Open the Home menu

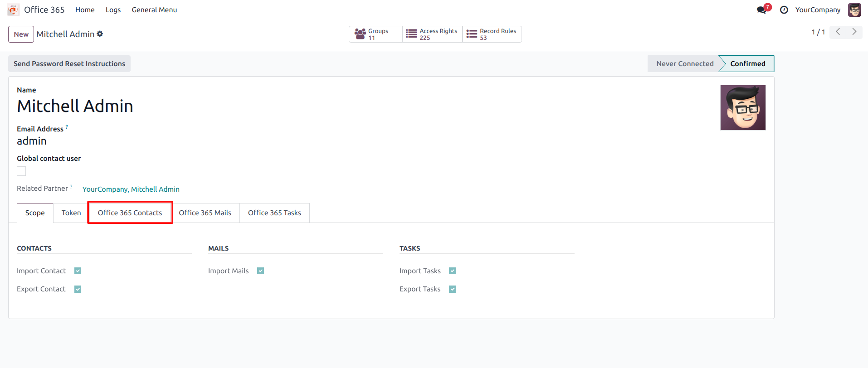[85, 10]
